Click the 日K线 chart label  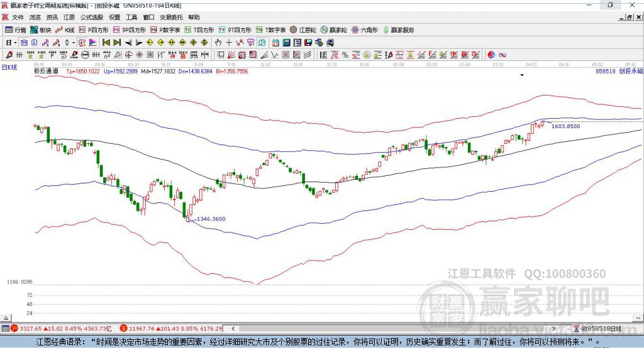pos(9,67)
